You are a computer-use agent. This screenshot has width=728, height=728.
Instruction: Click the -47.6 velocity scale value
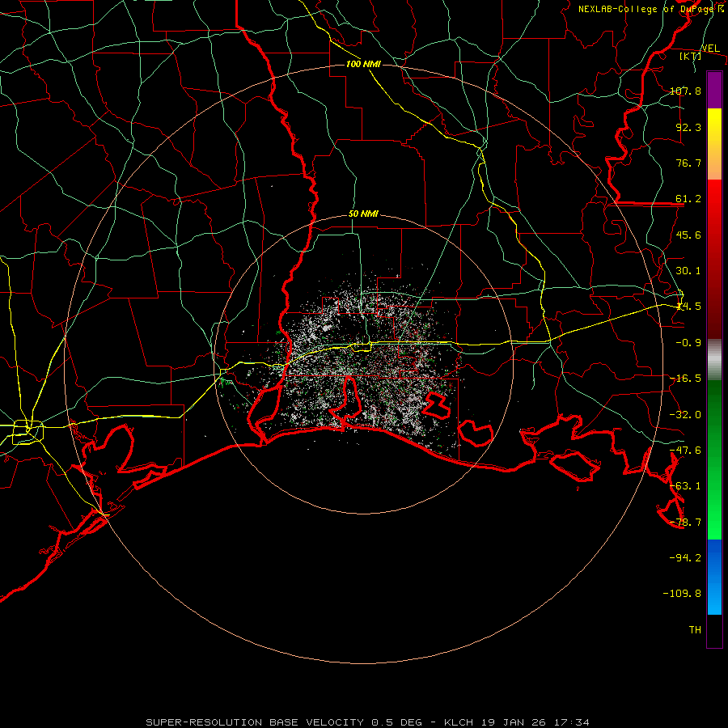tap(686, 451)
